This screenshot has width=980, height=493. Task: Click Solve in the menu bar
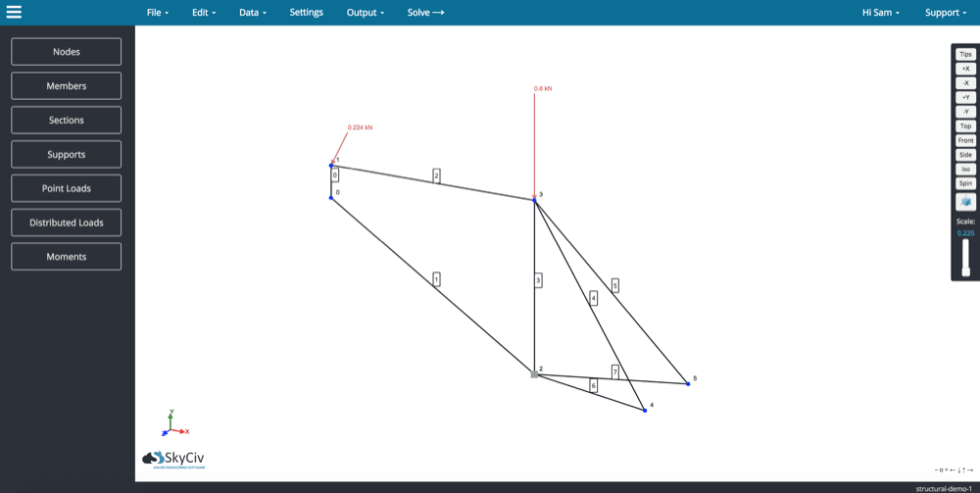pos(425,13)
